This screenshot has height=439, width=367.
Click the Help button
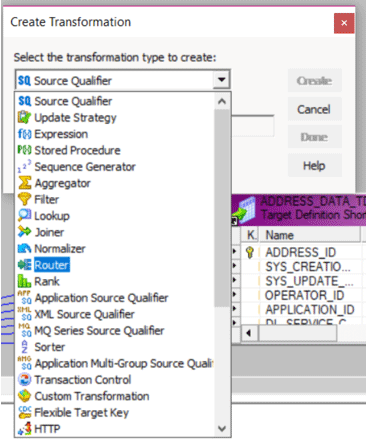(314, 165)
